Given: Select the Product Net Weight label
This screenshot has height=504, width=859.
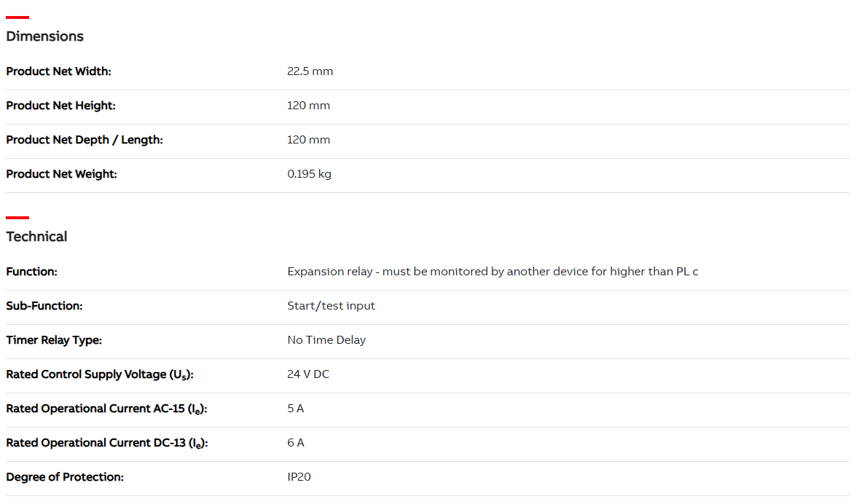Looking at the screenshot, I should tap(61, 173).
